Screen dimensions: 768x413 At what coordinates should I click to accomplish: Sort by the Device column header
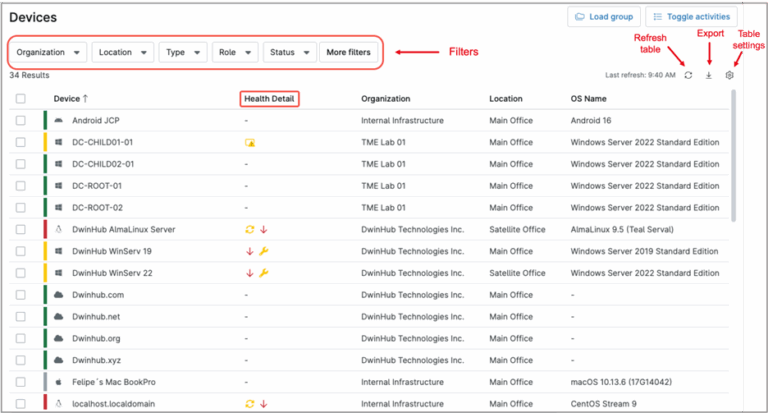tap(70, 98)
